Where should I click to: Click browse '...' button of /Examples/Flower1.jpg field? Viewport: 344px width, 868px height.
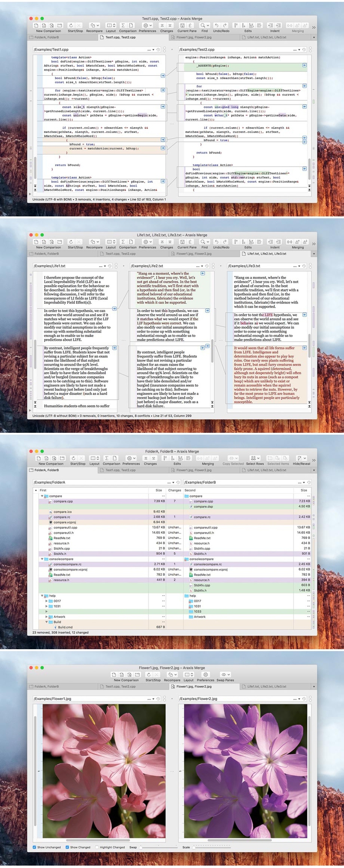click(x=149, y=699)
